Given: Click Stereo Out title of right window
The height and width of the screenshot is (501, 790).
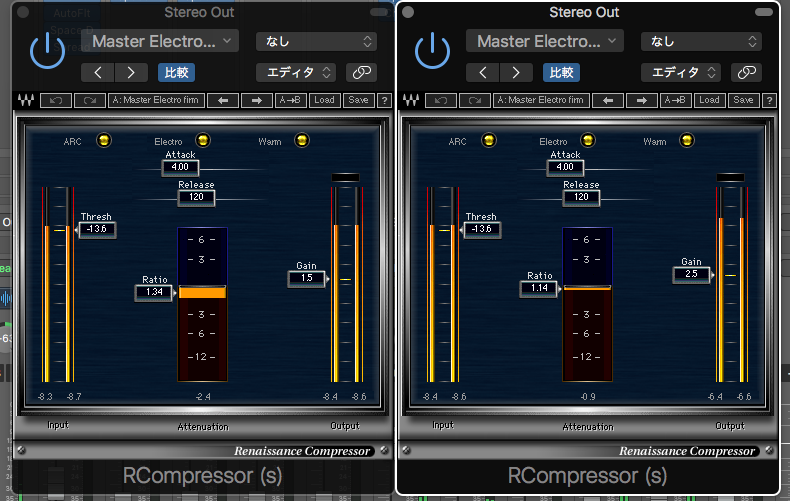Looking at the screenshot, I should point(584,12).
